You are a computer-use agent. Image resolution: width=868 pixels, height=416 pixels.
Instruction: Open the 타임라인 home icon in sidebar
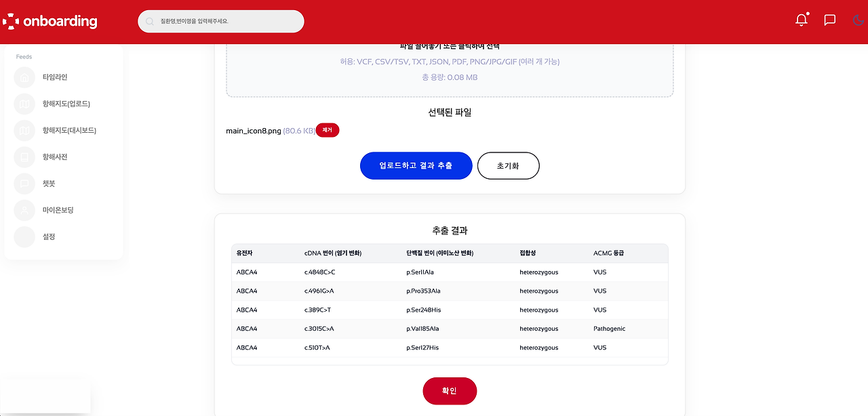[24, 77]
